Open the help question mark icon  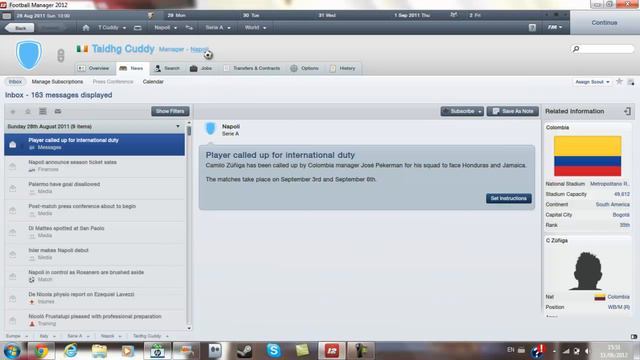[532, 27]
